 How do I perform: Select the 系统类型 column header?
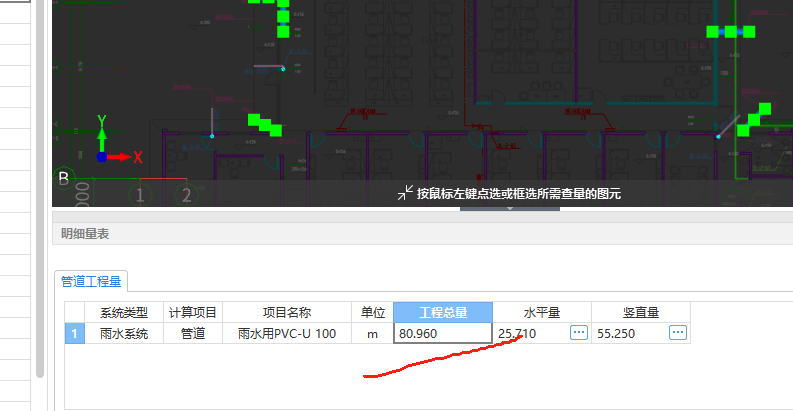(x=124, y=312)
